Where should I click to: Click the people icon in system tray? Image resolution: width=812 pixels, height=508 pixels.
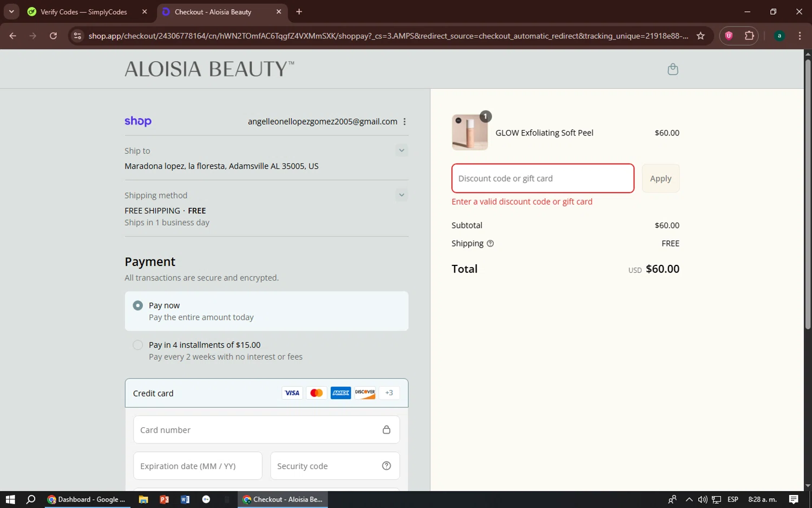point(672,499)
